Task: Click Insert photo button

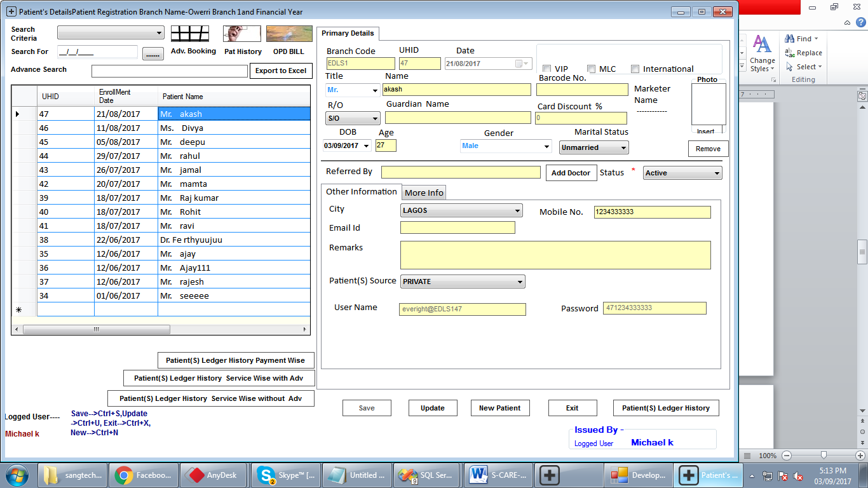Action: coord(706,131)
